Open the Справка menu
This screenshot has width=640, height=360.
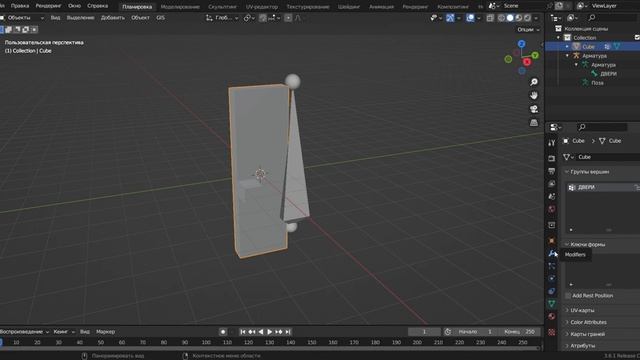[x=98, y=6]
